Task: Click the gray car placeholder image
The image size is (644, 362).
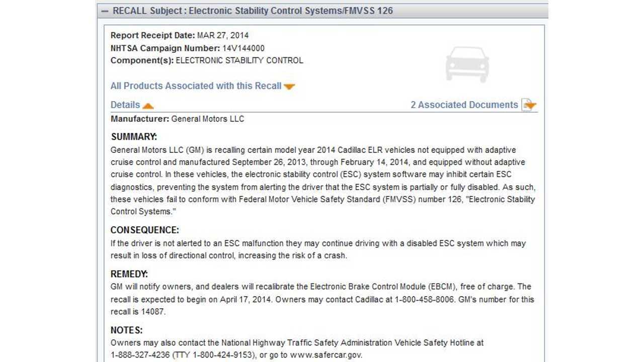Action: pos(467,64)
